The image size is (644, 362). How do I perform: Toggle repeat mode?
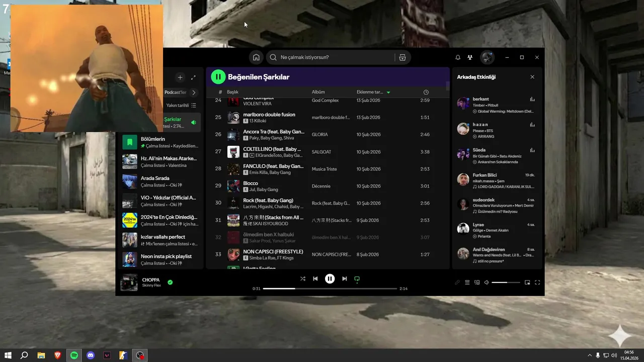[357, 279]
